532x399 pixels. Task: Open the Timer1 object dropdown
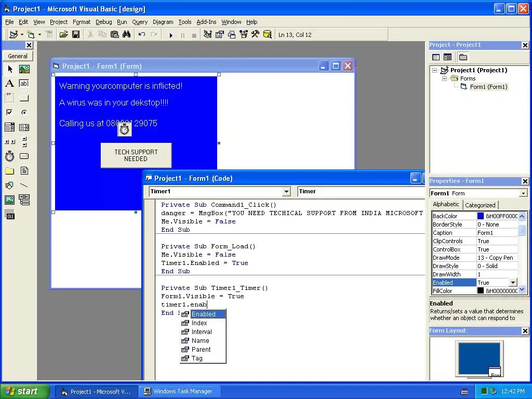click(x=286, y=192)
